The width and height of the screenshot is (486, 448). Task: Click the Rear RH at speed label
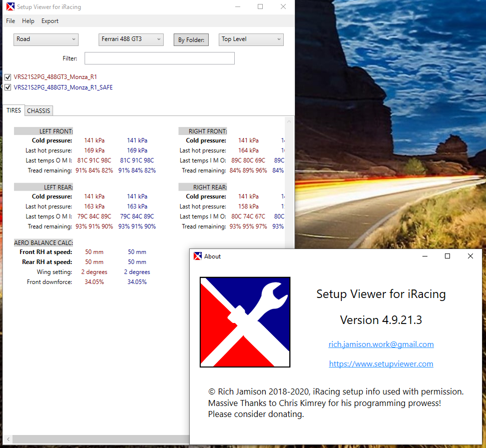(x=47, y=262)
